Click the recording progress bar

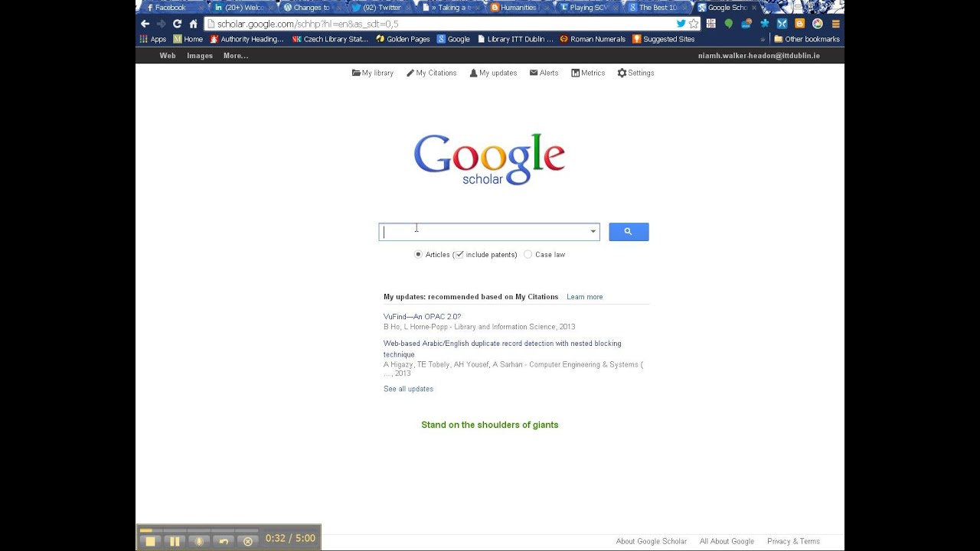199,530
